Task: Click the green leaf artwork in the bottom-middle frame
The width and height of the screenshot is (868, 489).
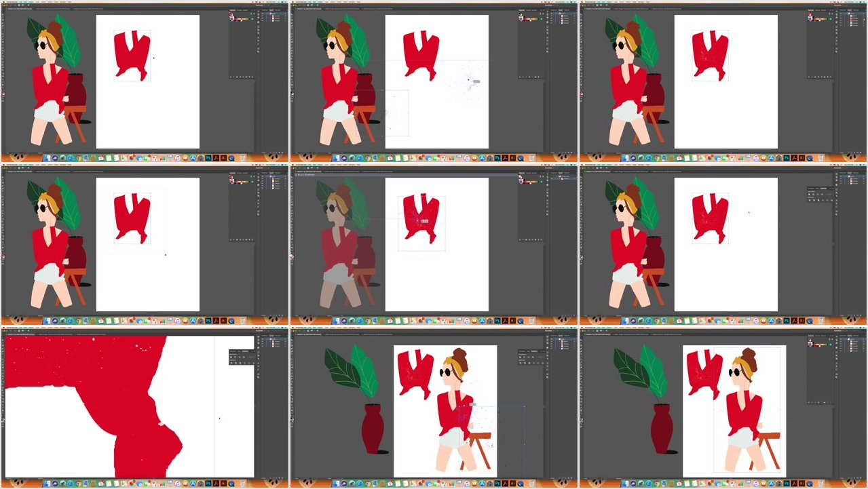Action: (364, 372)
